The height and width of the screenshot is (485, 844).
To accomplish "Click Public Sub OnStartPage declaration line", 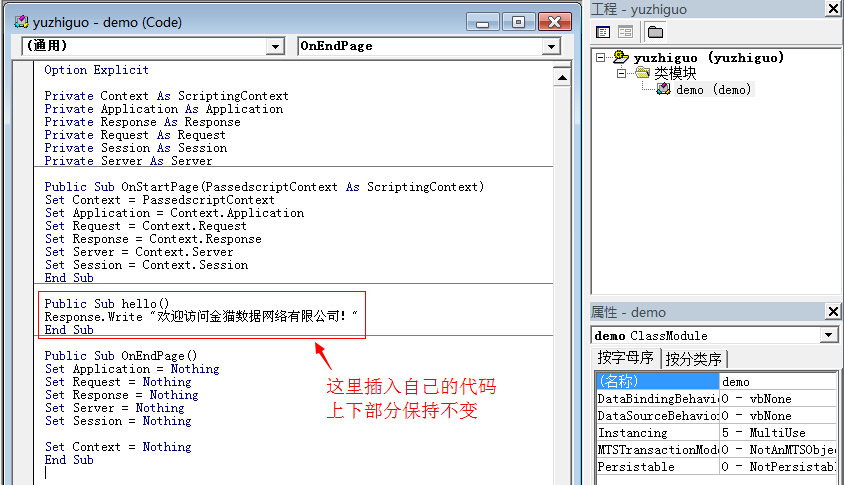I will click(264, 187).
